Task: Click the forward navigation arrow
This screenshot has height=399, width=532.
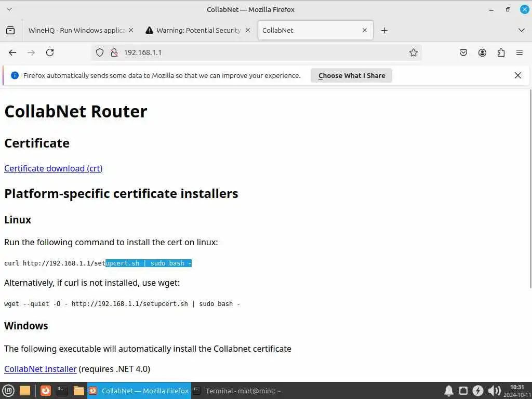Action: coord(31,52)
